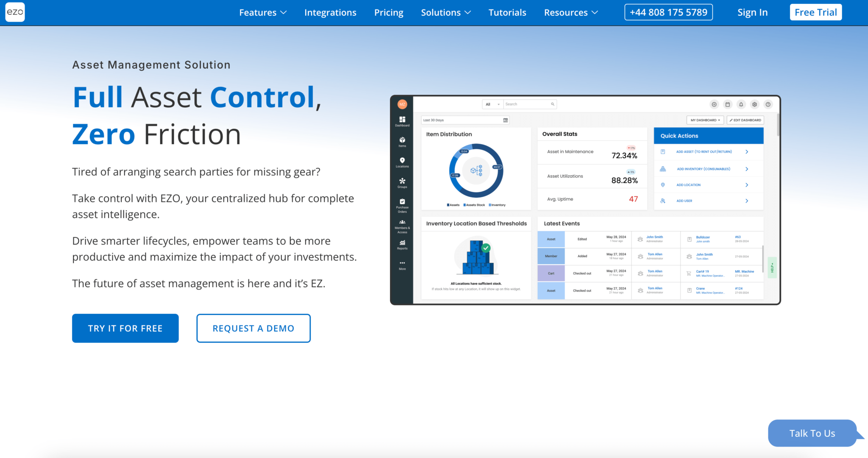The width and height of the screenshot is (868, 458).
Task: Open the All filter dropdown in dashboard
Action: coord(492,104)
